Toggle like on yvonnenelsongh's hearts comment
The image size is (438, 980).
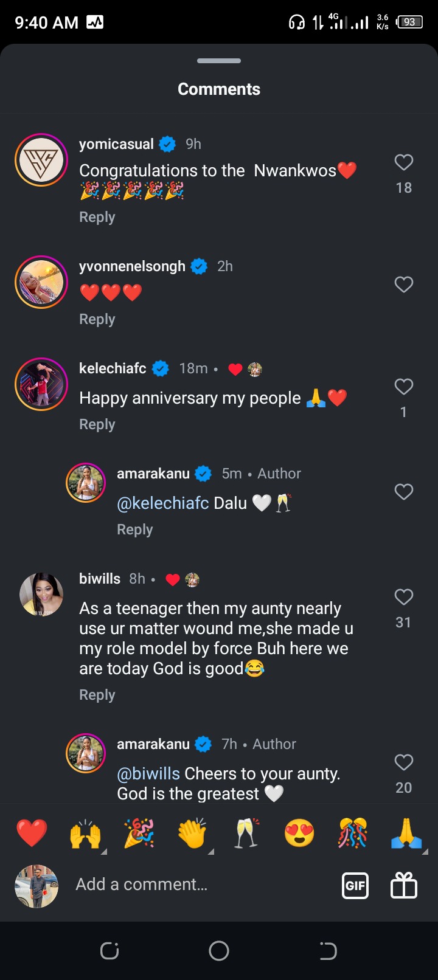[x=404, y=285]
